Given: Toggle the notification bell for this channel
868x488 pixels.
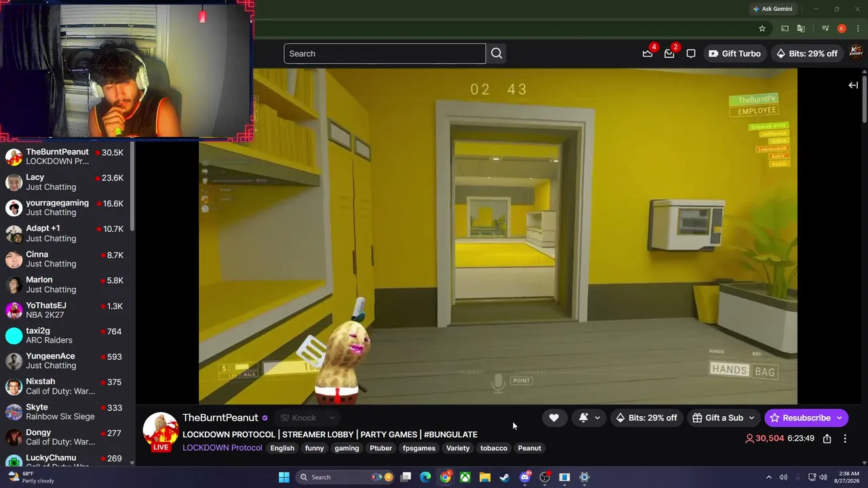Looking at the screenshot, I should pyautogui.click(x=583, y=418).
